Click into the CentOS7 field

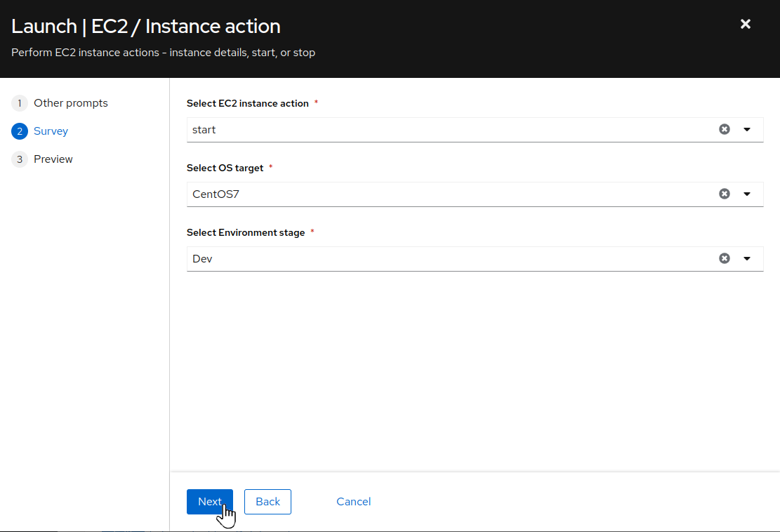(x=449, y=194)
